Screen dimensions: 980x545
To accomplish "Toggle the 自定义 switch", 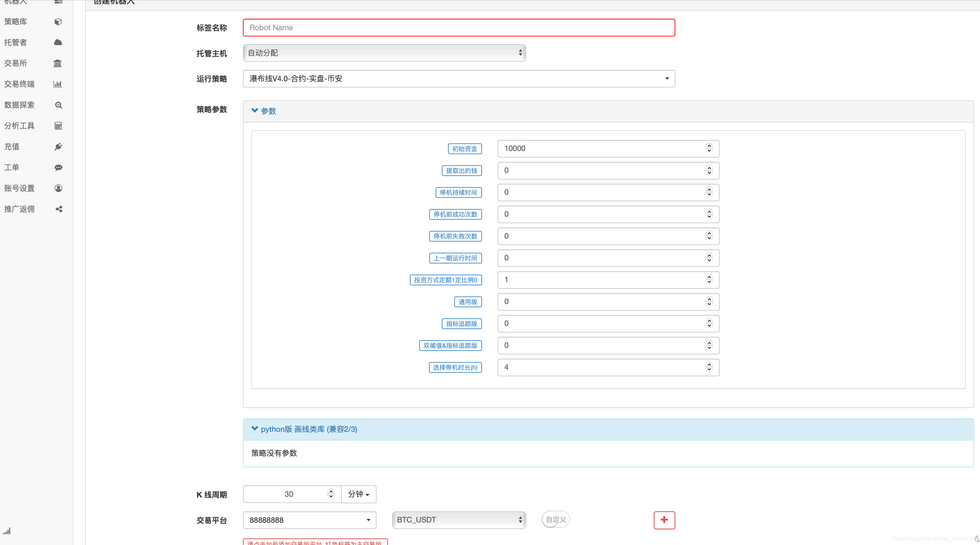I will click(x=556, y=520).
